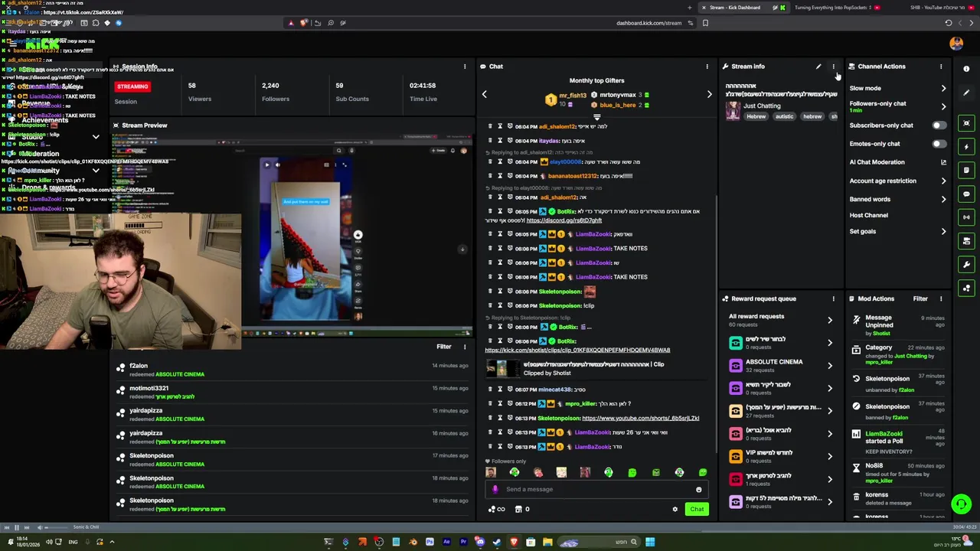This screenshot has width=980, height=551.
Task: Toggle the stream preview widget sidebar icon
Action: [966, 122]
